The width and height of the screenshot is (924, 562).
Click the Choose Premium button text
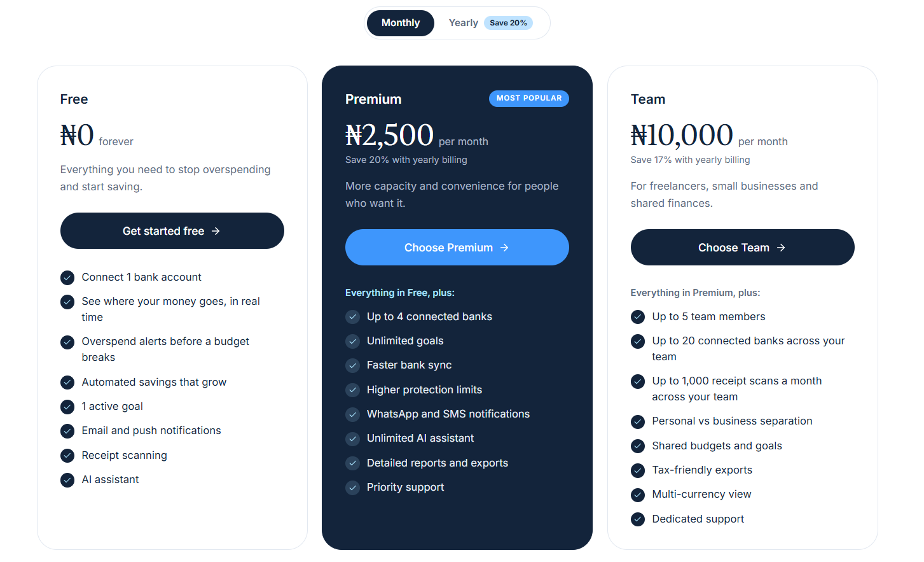(x=448, y=248)
